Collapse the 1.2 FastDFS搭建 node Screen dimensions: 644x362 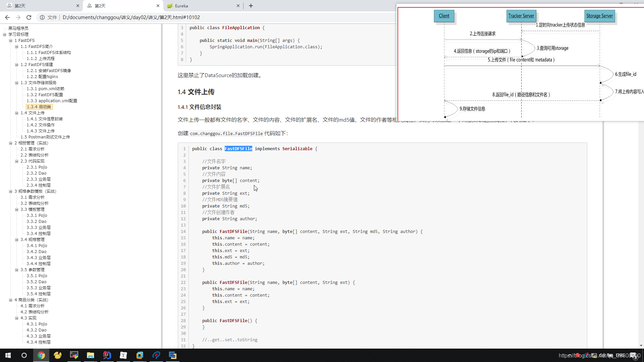click(x=17, y=65)
